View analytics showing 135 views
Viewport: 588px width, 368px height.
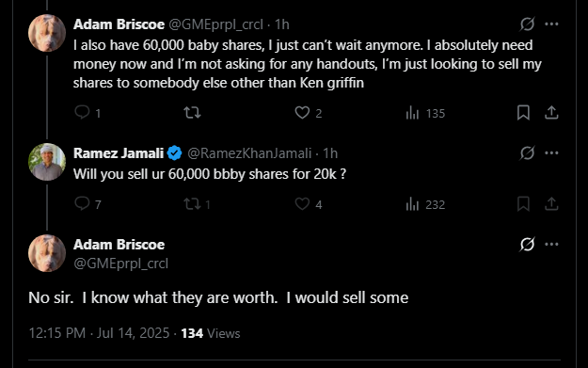coord(425,113)
